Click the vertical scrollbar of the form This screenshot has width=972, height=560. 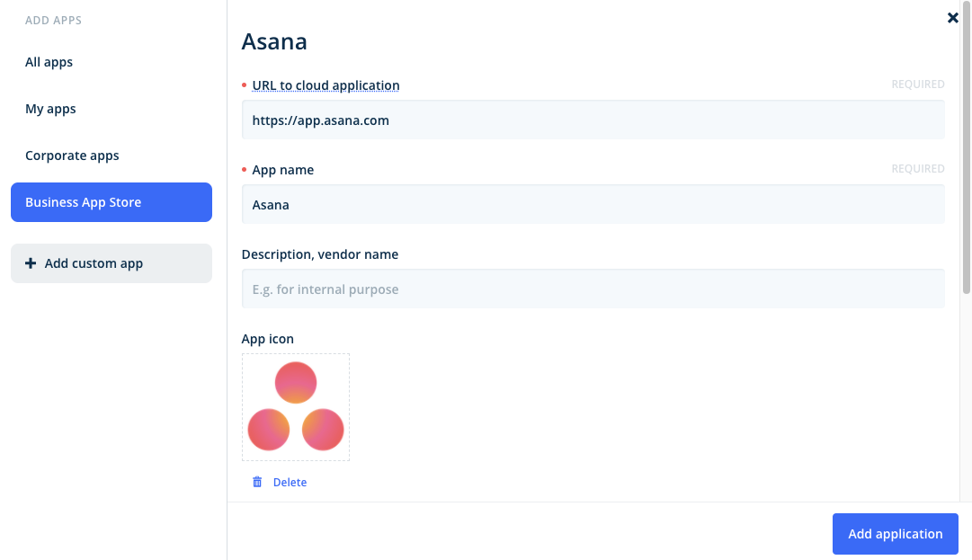966,148
